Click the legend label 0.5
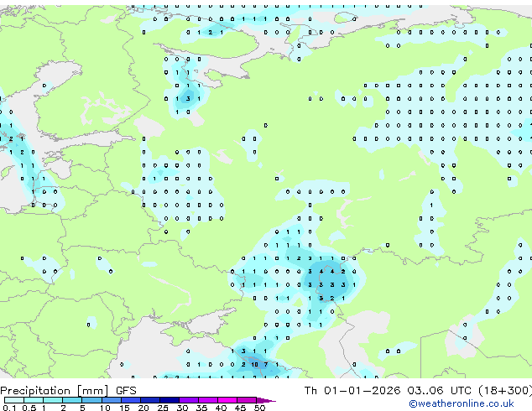This screenshot has height=411, width=532. click(29, 408)
